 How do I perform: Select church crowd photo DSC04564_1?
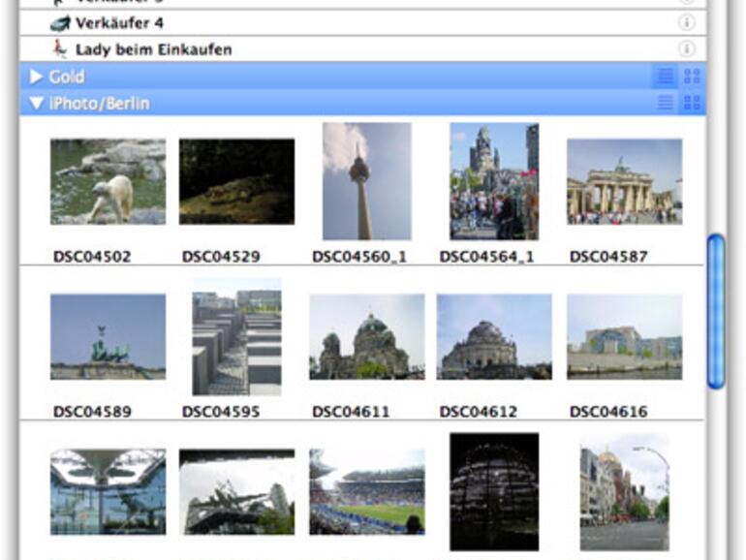[494, 181]
